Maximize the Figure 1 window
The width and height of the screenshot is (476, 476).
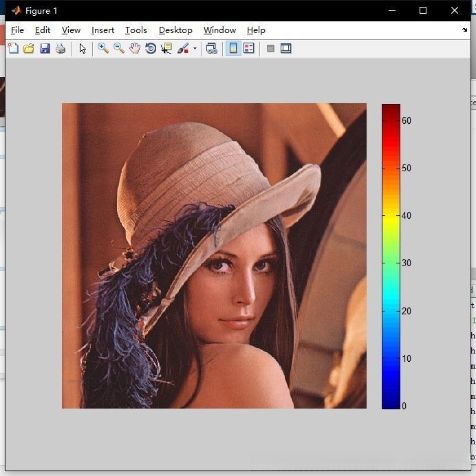tap(423, 10)
